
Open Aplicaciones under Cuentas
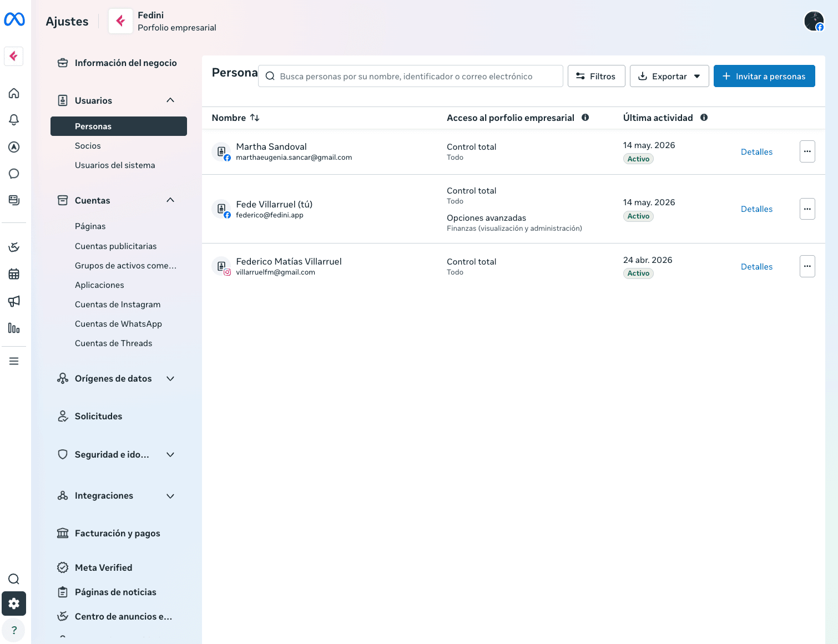point(99,285)
